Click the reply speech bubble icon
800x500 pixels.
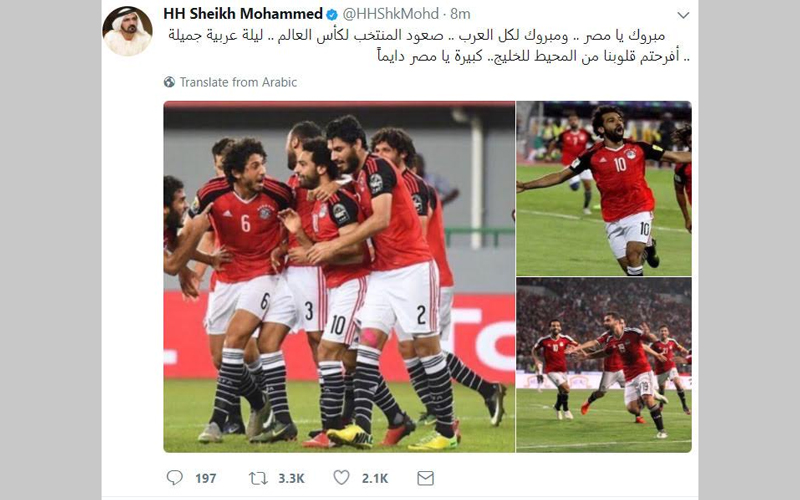click(174, 478)
